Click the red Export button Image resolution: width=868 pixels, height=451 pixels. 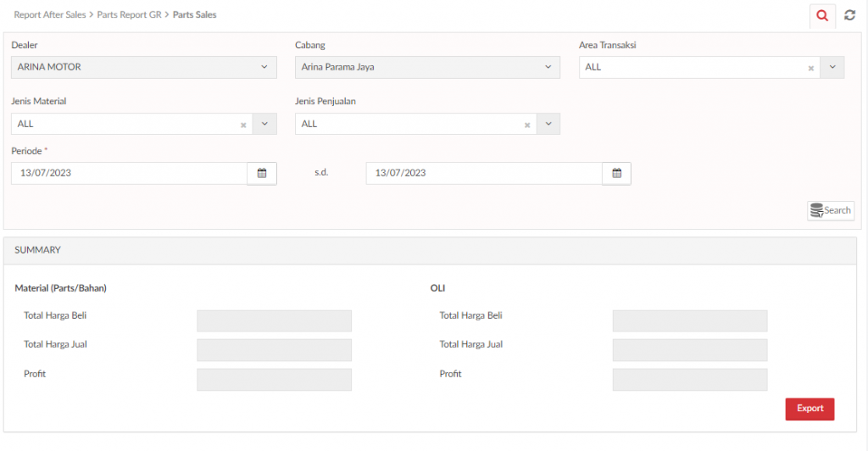(x=810, y=409)
